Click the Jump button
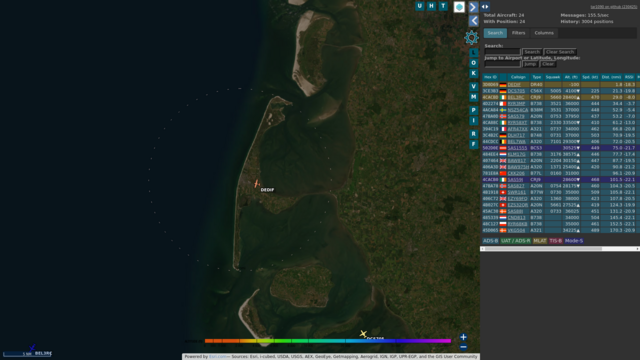The width and height of the screenshot is (640, 360). tap(530, 64)
